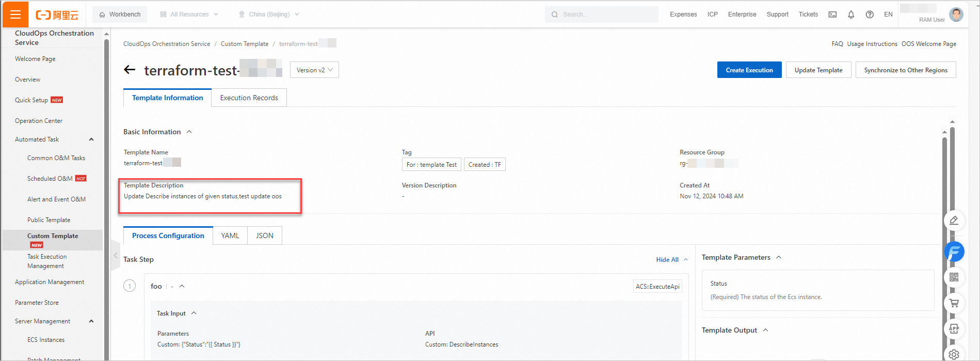Screen dimensions: 980x361
Task: Click Hide All for task steps
Action: pos(671,260)
